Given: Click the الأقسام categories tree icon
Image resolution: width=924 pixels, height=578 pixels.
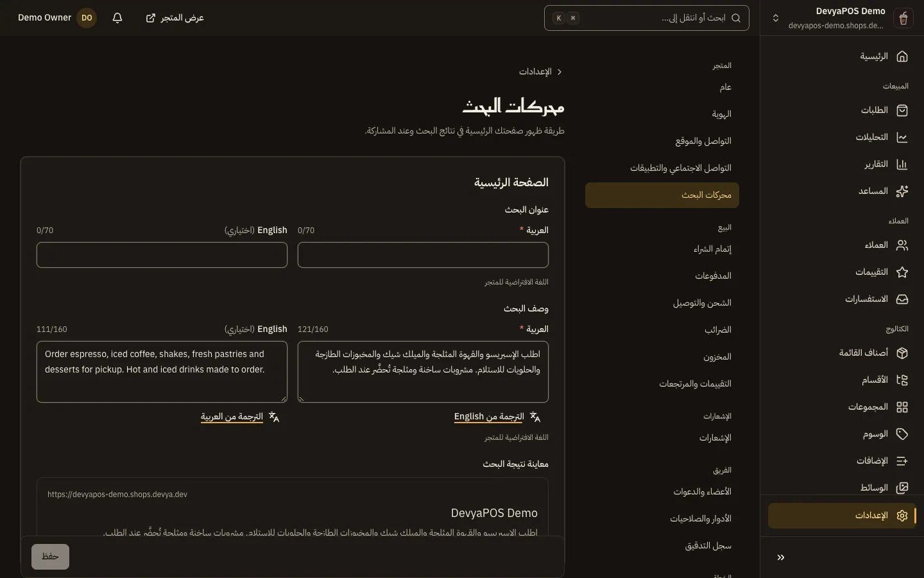Looking at the screenshot, I should coord(902,380).
